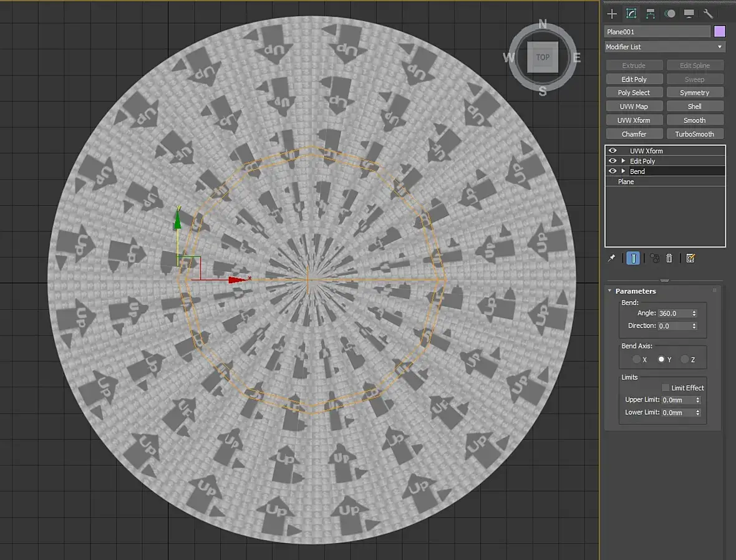Adjust Lower Limit spinner arrows

(x=698, y=413)
